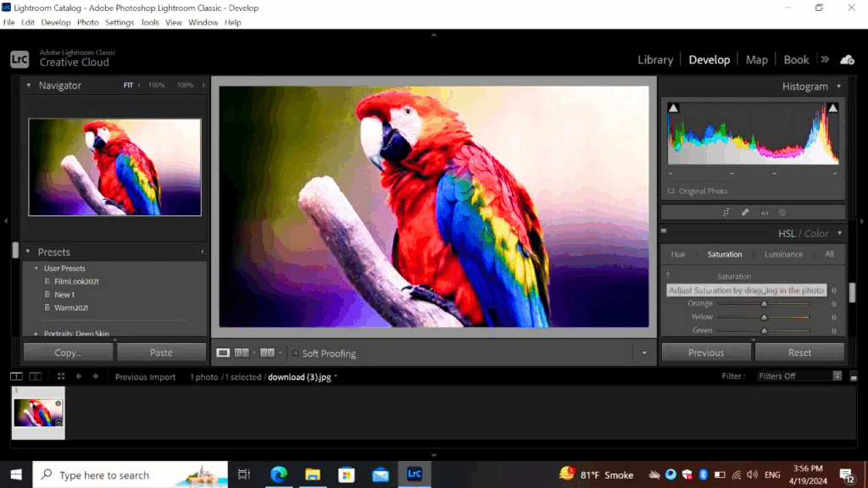Click the Reset button
The height and width of the screenshot is (488, 868).
pos(799,352)
